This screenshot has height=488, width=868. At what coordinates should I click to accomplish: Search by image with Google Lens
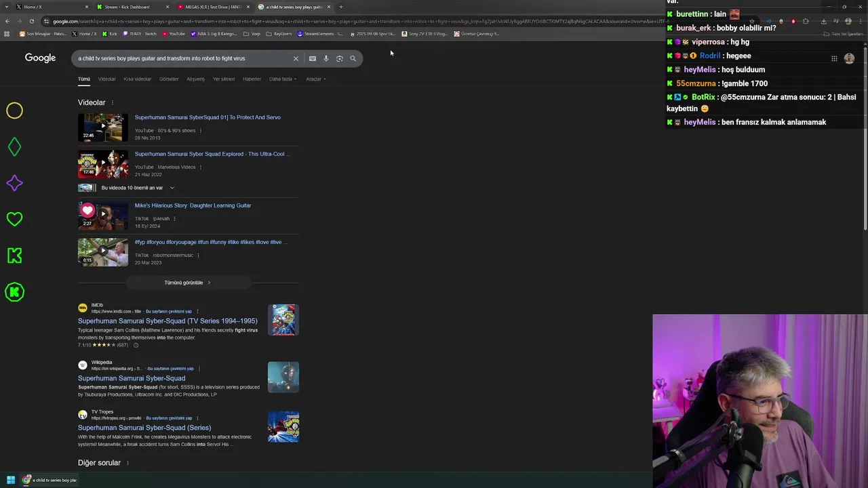click(x=340, y=58)
